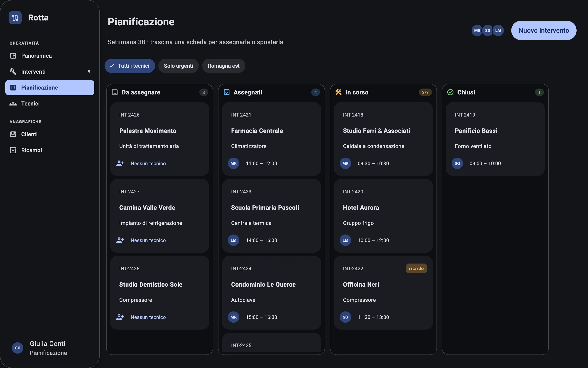Screen dimensions: 588x368
Task: Click LM avatar on Scuola Primaria Pascoli card
Action: click(234, 240)
